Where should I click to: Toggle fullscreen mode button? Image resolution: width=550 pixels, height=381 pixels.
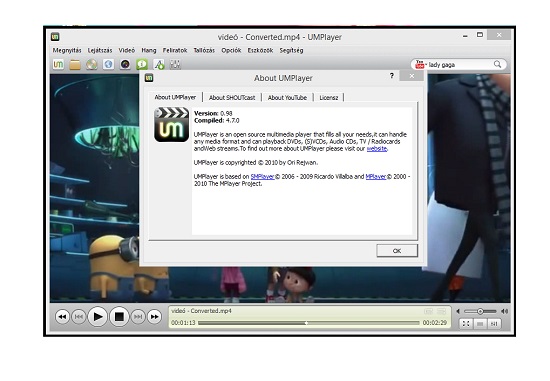pyautogui.click(x=466, y=323)
